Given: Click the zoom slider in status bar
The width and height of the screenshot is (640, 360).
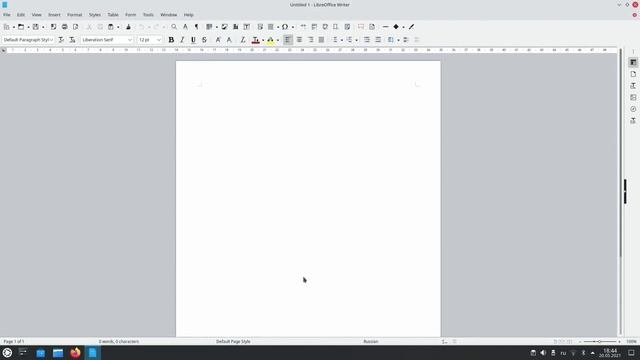Looking at the screenshot, I should (600, 341).
